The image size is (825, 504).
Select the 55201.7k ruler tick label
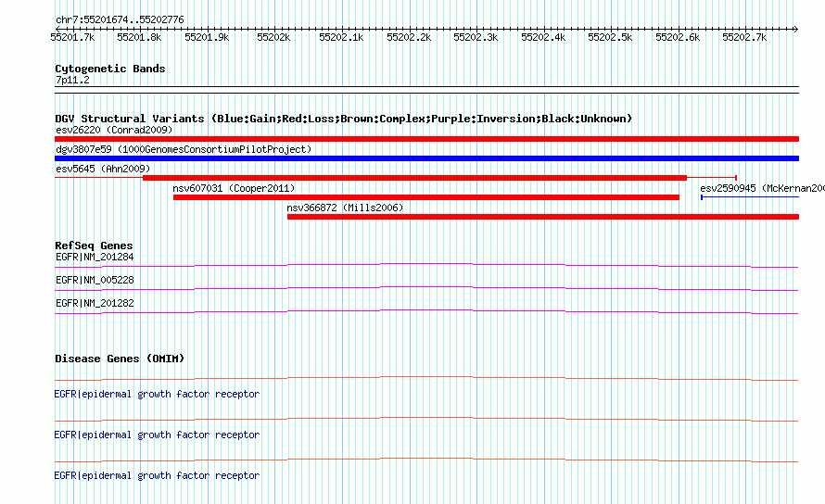tap(72, 37)
